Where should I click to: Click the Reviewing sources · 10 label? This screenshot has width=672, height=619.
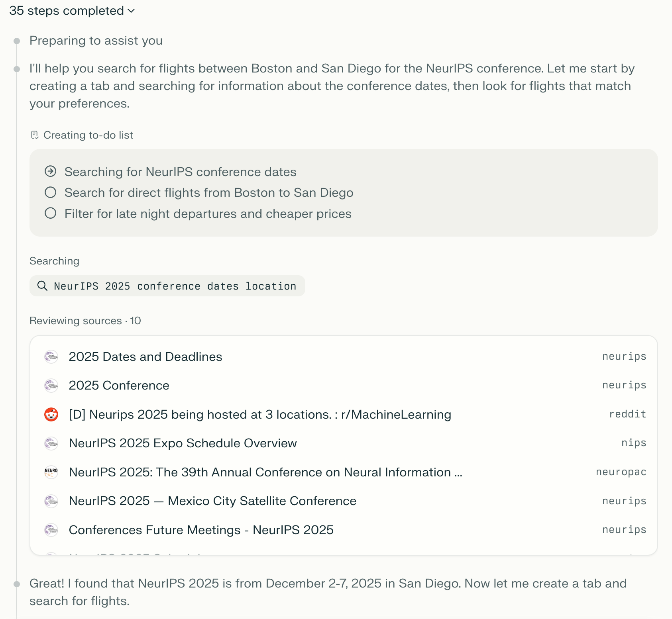click(85, 321)
